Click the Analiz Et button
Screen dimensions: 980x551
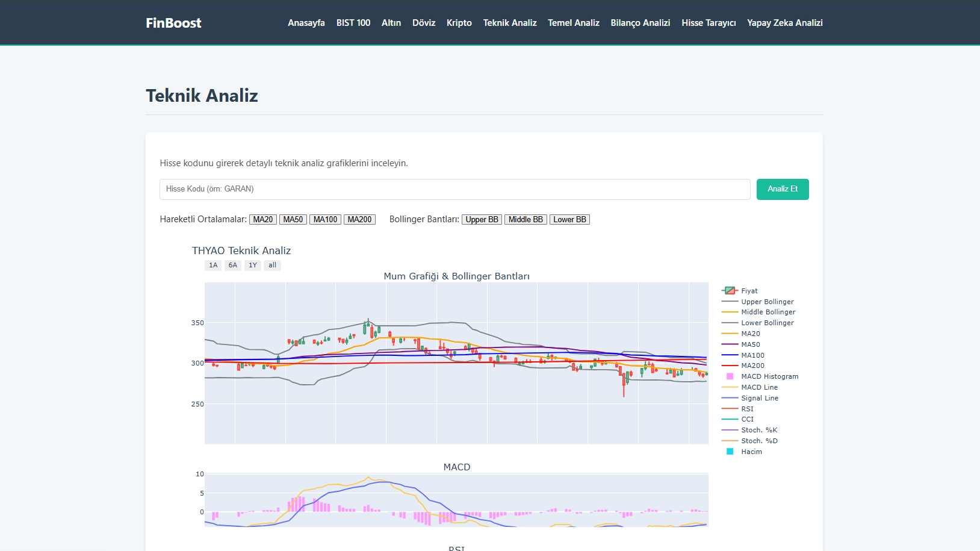tap(783, 189)
